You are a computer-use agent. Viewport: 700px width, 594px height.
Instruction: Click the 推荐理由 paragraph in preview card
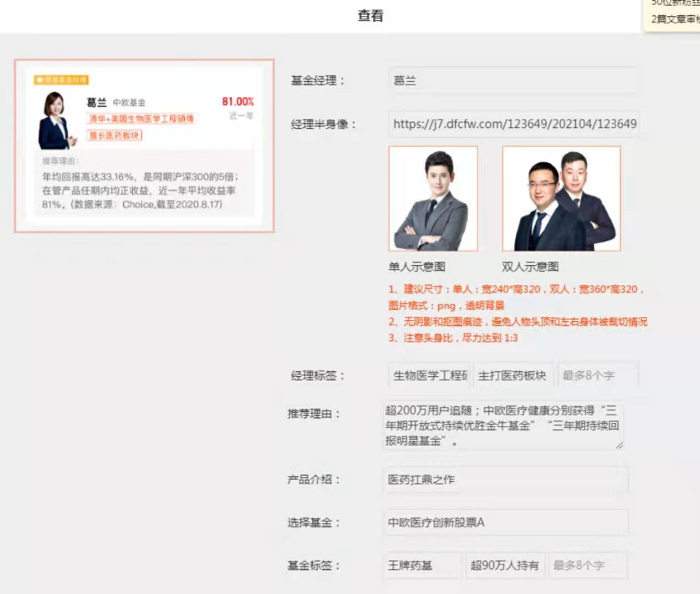[x=140, y=190]
